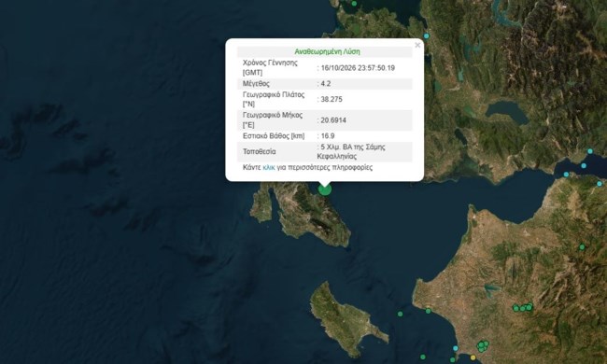607x364 pixels.
Task: Select the yellow earthquake marker
Action: click(x=473, y=357)
